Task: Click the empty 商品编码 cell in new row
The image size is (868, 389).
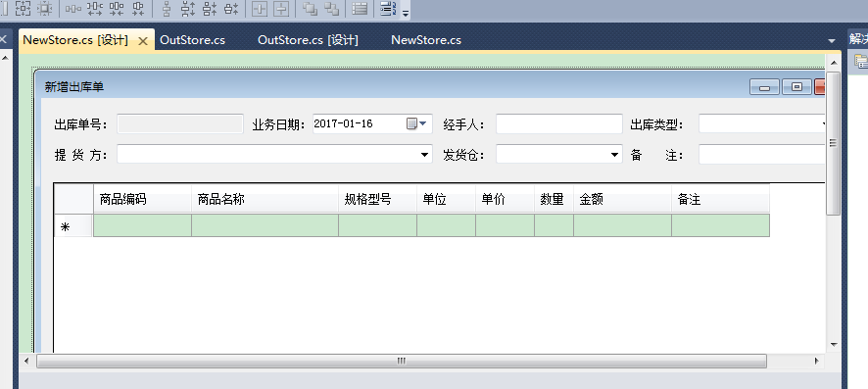Action: (142, 225)
